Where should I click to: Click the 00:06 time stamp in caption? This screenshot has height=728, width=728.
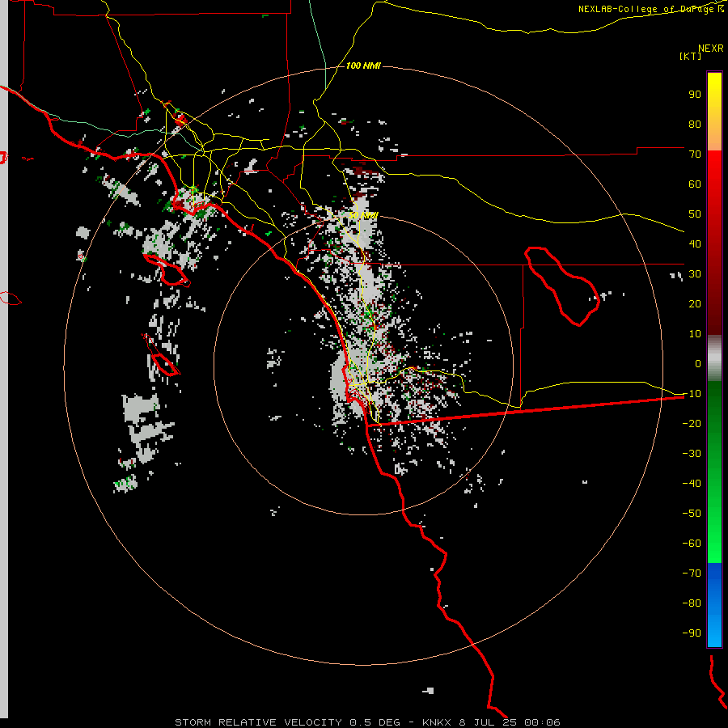(x=542, y=722)
